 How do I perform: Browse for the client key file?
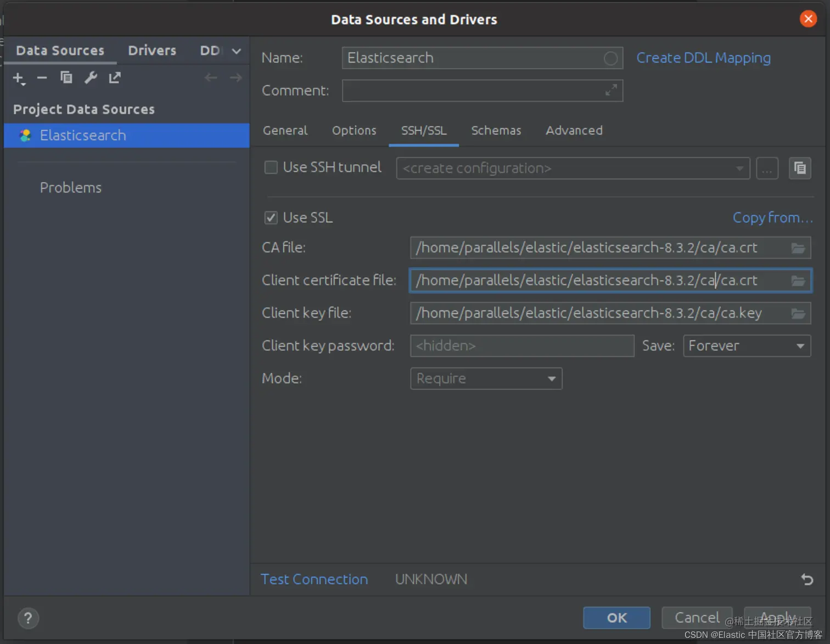pos(798,313)
